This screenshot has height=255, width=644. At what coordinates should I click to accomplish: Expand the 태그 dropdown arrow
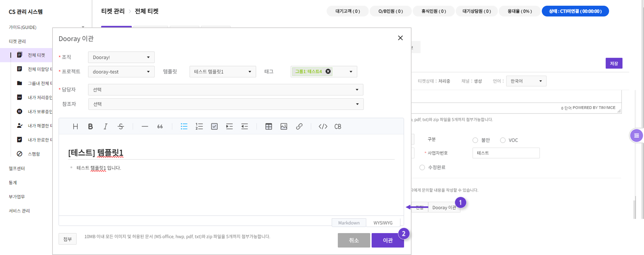(x=351, y=72)
